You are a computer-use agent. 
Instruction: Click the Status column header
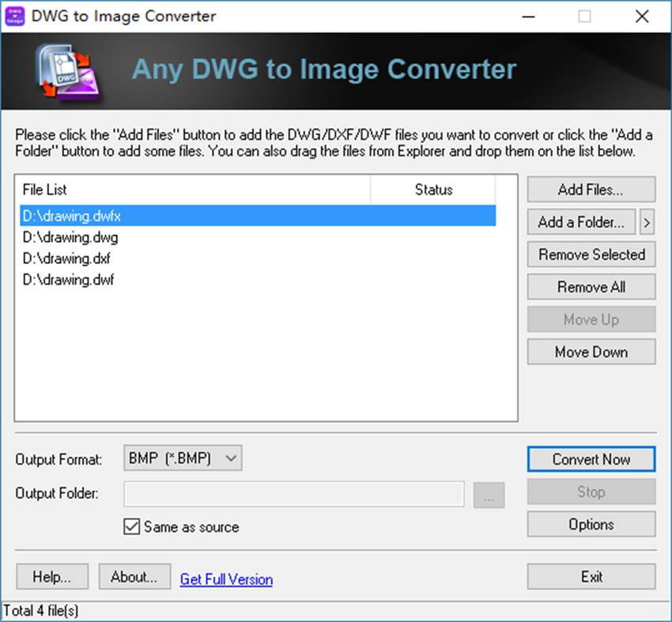[433, 190]
